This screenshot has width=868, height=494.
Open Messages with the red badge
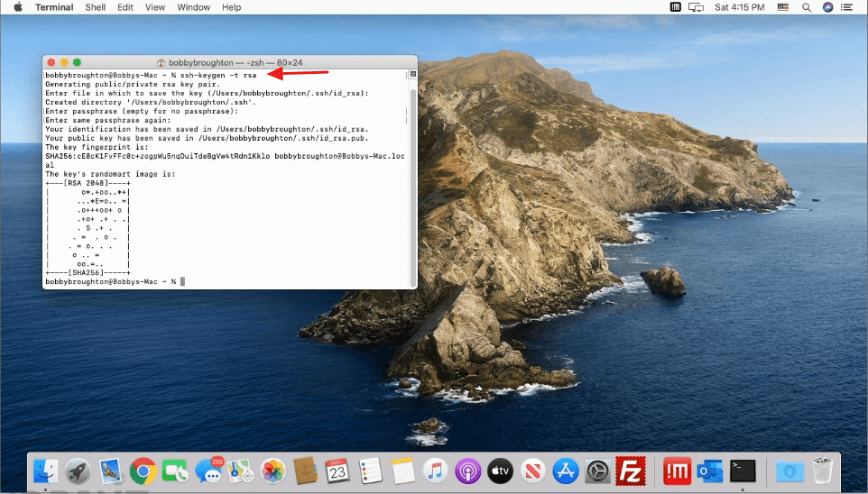click(x=208, y=471)
